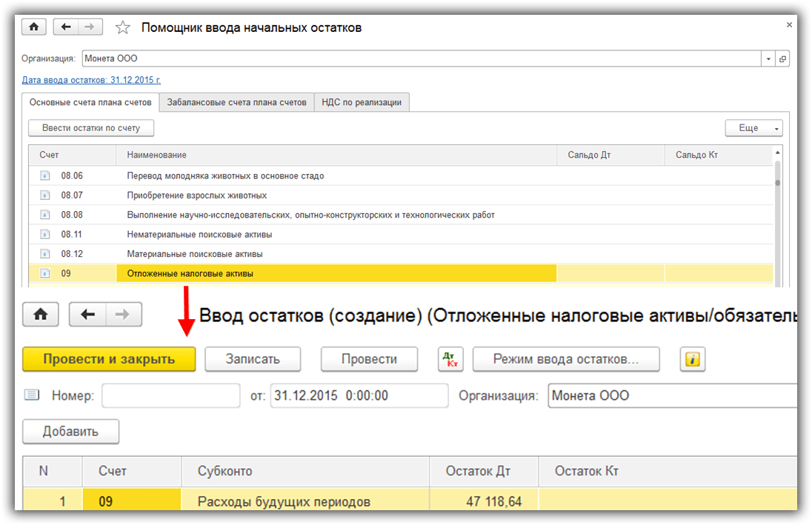The image size is (812, 525).
Task: Click the document icon beside Номер
Action: [x=32, y=395]
